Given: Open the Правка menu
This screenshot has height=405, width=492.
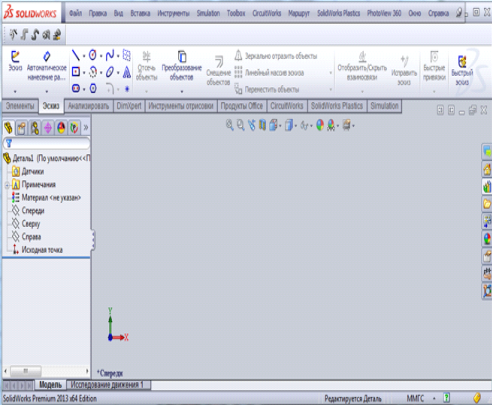Looking at the screenshot, I should coord(98,13).
